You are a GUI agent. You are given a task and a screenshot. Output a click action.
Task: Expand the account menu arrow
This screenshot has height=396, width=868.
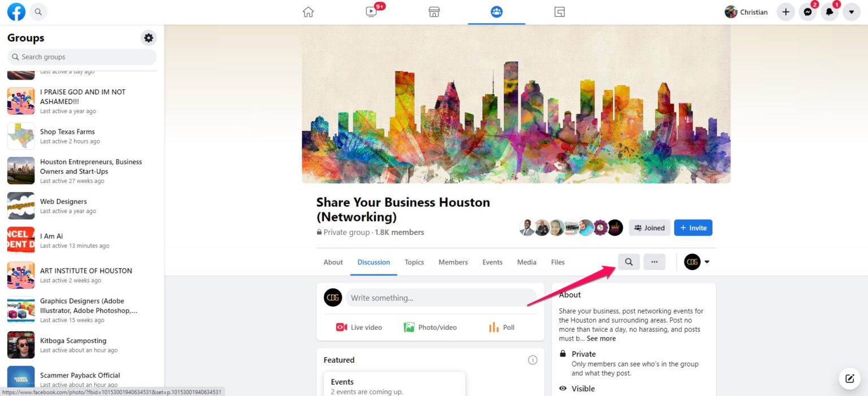pyautogui.click(x=852, y=12)
